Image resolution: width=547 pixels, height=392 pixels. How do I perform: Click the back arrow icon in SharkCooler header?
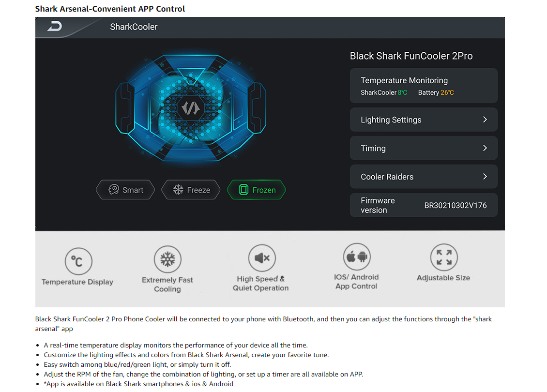pos(55,27)
